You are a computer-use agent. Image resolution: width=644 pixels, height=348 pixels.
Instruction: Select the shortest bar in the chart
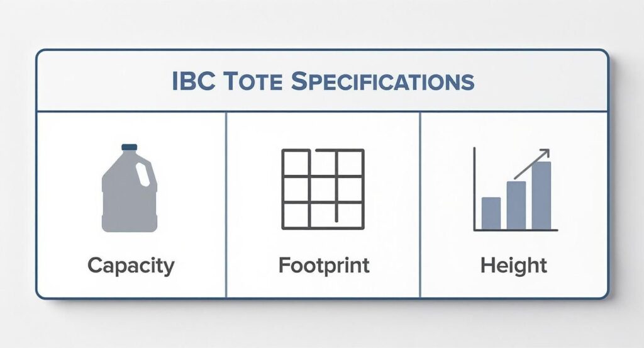(x=491, y=213)
